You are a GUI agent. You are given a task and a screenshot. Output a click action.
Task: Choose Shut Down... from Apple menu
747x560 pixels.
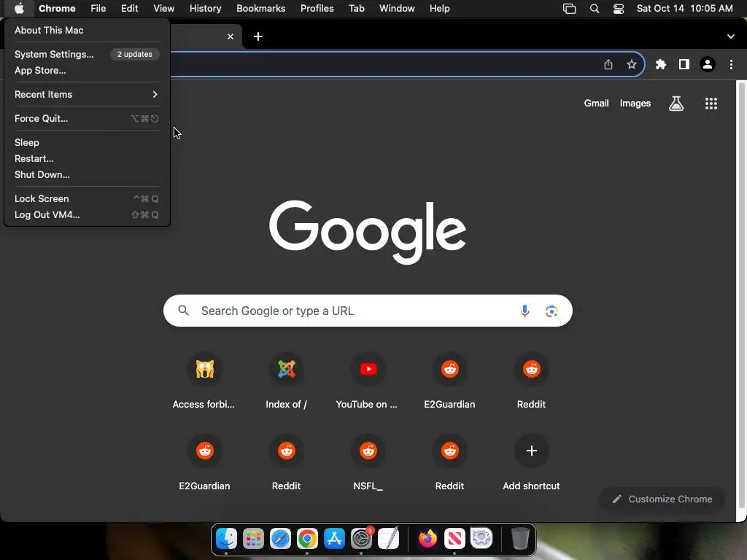click(x=87, y=174)
